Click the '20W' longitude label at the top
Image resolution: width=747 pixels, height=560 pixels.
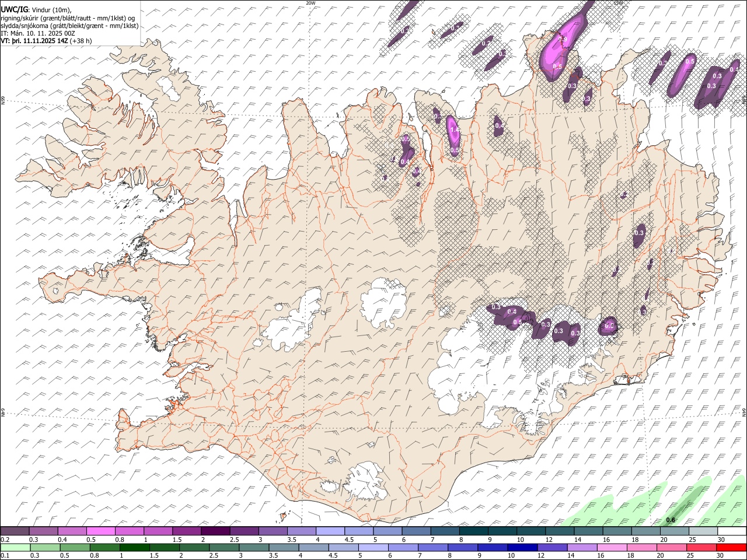click(310, 3)
